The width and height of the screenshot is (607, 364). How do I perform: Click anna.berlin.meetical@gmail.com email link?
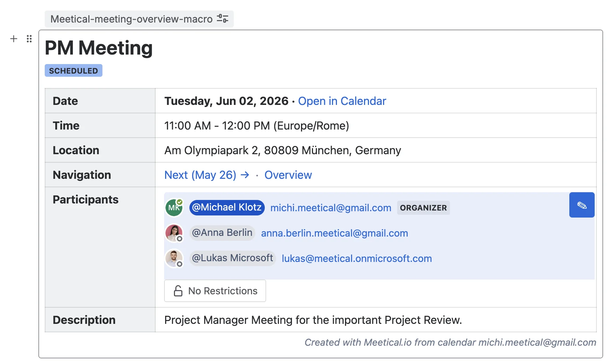334,233
